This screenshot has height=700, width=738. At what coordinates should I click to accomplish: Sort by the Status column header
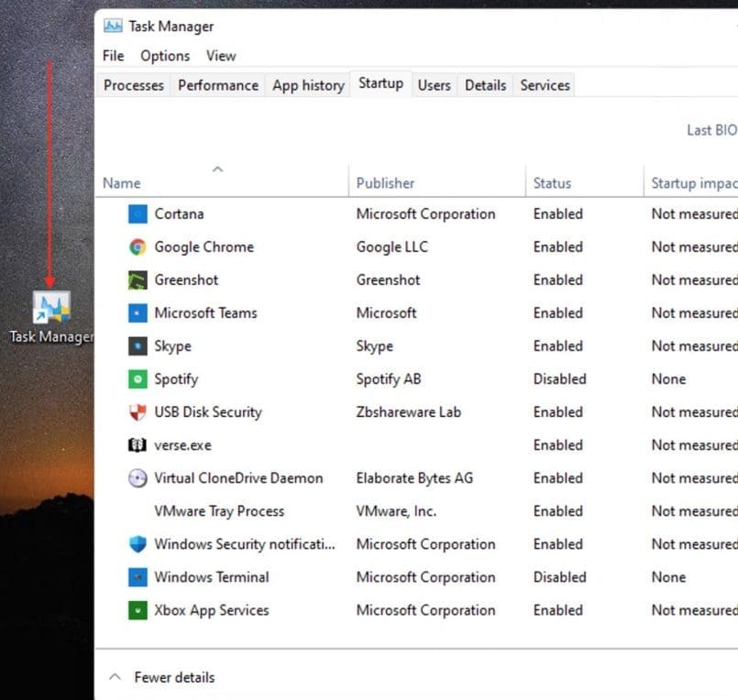(x=552, y=183)
